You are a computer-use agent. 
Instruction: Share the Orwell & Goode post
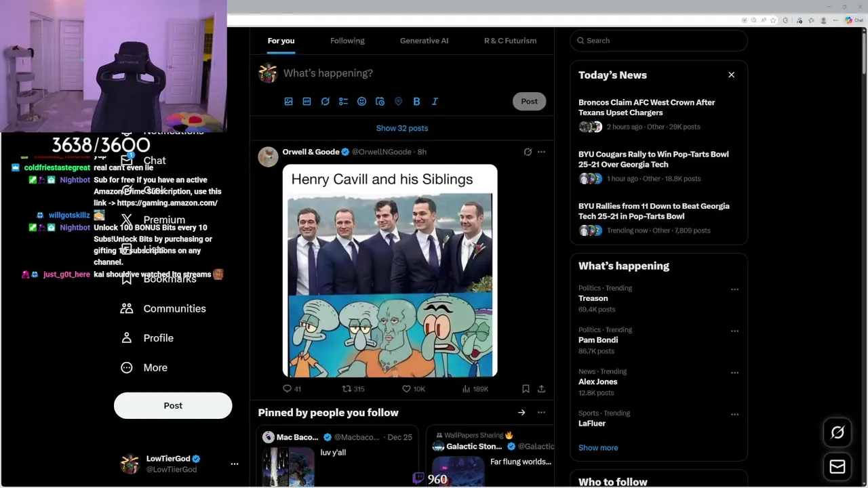pyautogui.click(x=541, y=389)
